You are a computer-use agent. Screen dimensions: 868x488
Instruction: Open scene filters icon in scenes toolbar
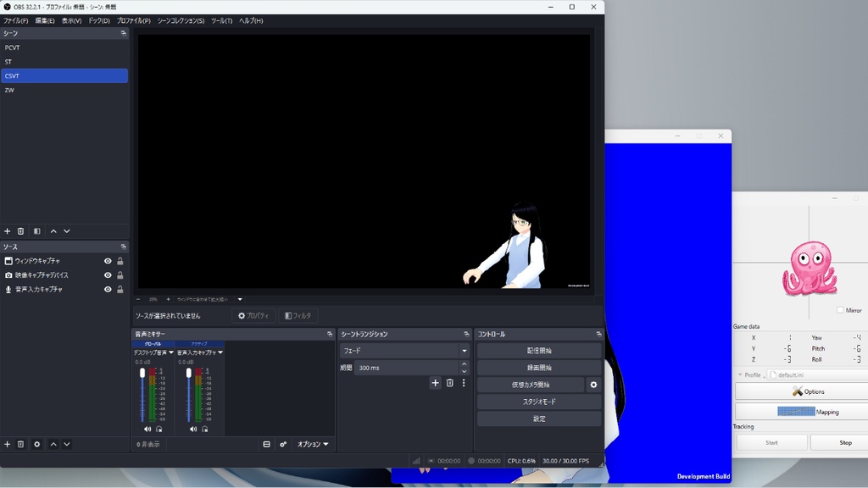coord(37,231)
